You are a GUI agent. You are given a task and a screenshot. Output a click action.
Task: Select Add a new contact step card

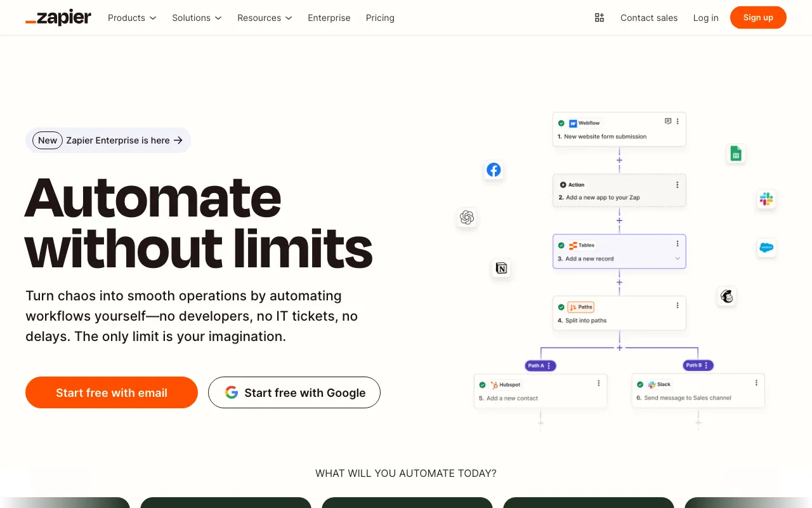tap(540, 391)
